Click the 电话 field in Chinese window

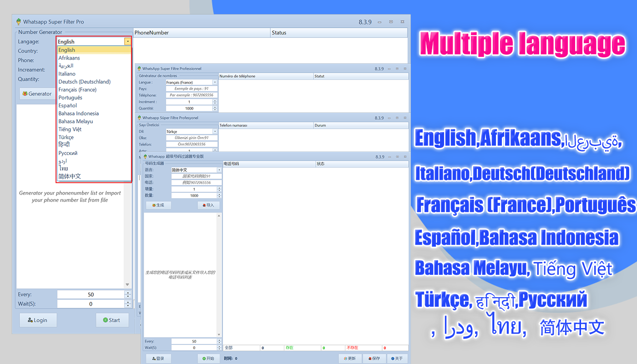point(197,182)
